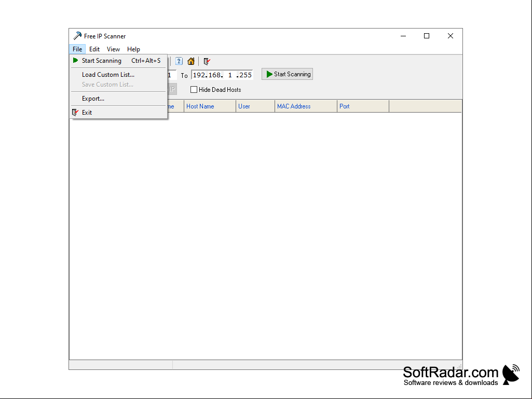Sort by the MAC Address column header
Screen dimensions: 532x399
306,106
